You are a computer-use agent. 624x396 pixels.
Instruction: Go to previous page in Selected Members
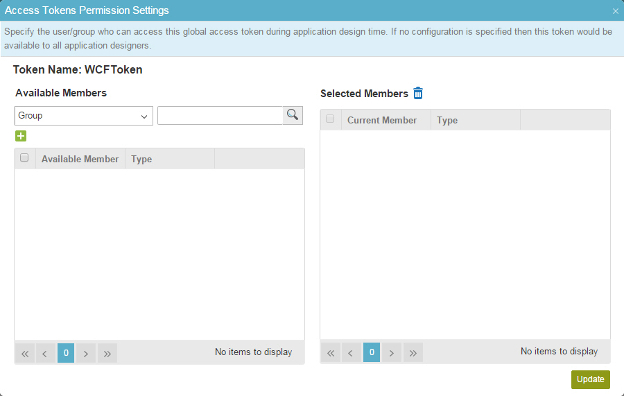click(351, 353)
